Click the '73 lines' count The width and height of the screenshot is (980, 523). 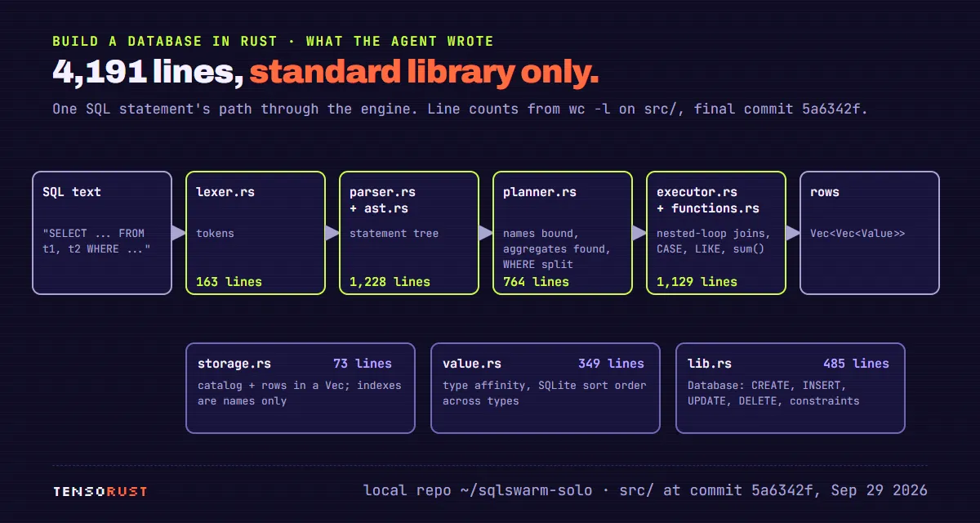(363, 364)
